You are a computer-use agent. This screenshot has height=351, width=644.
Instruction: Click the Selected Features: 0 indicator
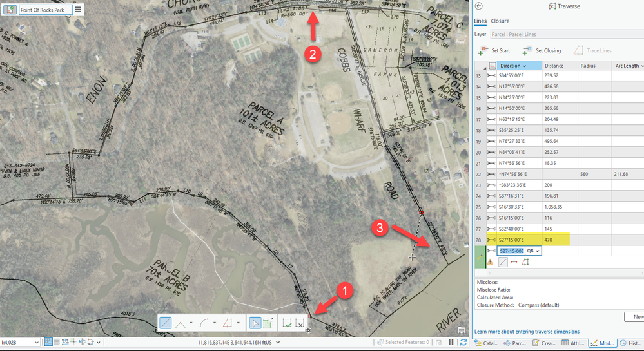click(404, 342)
